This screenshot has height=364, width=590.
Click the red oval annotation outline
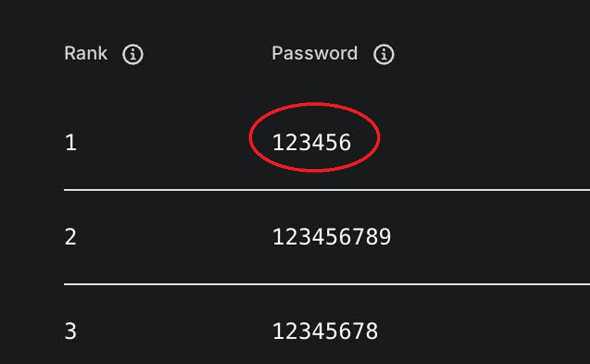pos(378,137)
